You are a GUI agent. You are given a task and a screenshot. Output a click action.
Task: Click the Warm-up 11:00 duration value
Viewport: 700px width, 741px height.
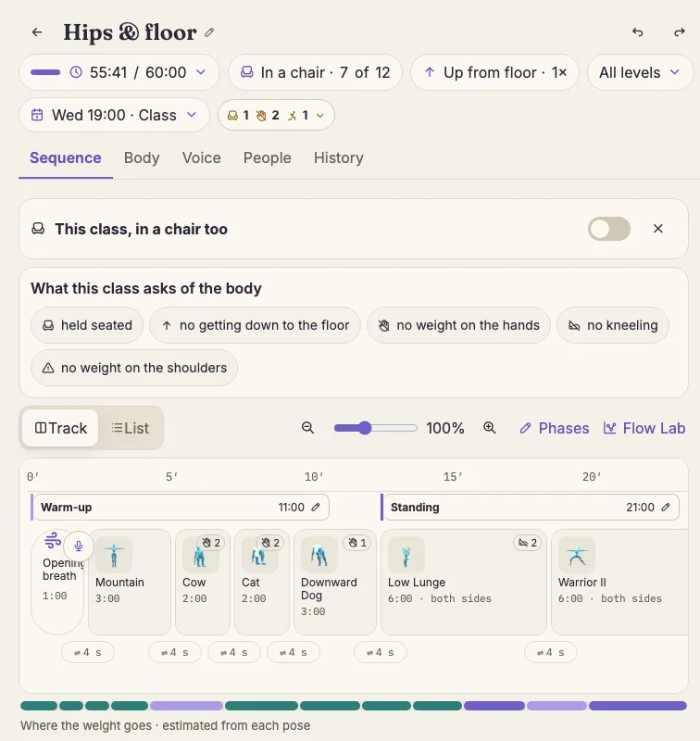291,507
